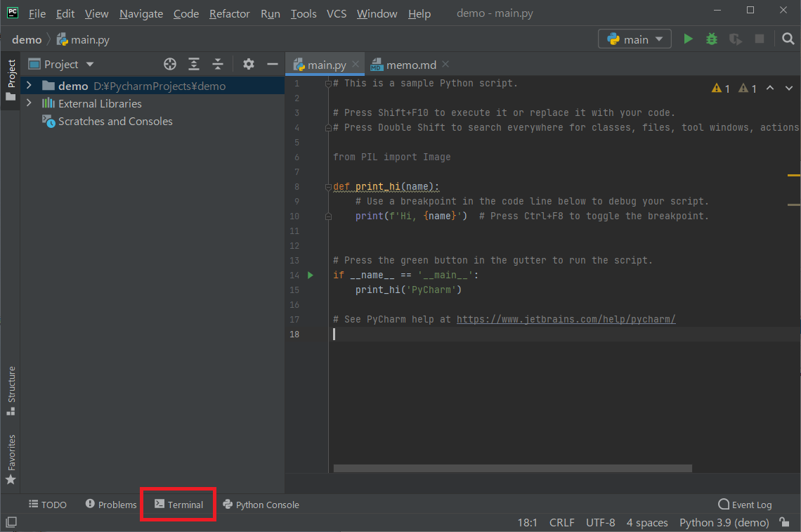801x532 pixels.
Task: Toggle the Structure tool window side tab
Action: [x=11, y=391]
